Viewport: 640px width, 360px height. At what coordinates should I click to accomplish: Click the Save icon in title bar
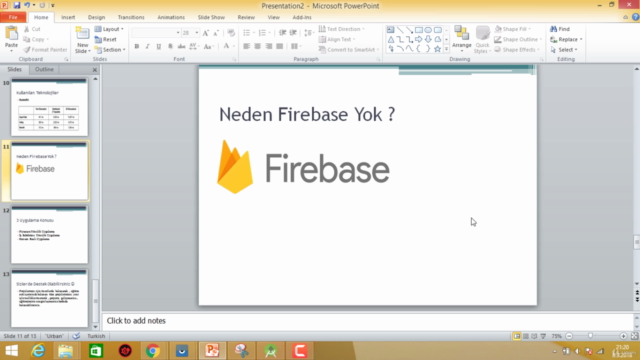click(x=17, y=5)
